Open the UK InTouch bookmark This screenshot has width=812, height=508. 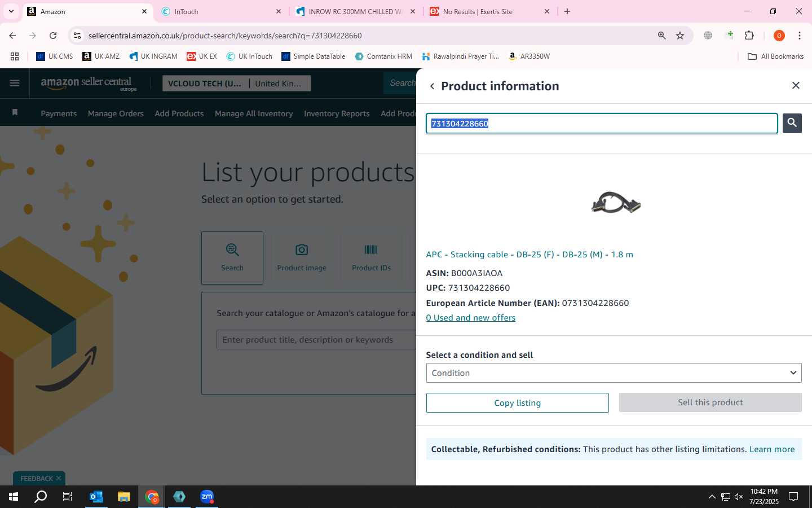pyautogui.click(x=249, y=56)
